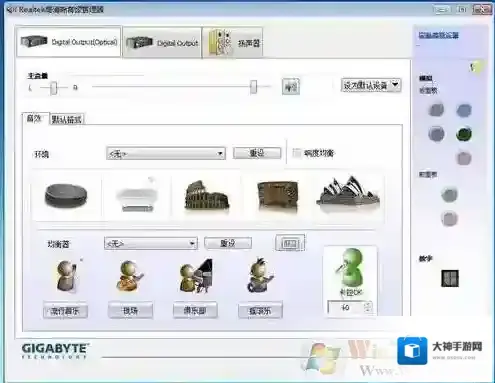The width and height of the screenshot is (495, 383).
Task: Click the karaoke key value field
Action: click(346, 307)
